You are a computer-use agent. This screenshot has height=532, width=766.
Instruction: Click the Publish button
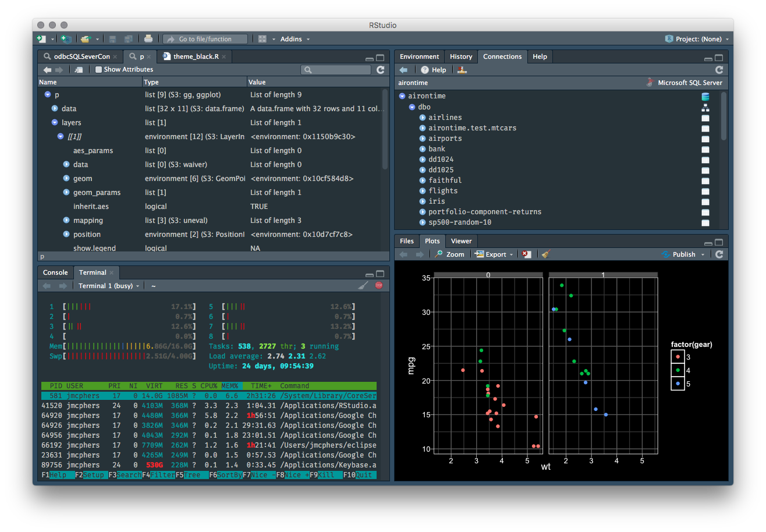[683, 254]
